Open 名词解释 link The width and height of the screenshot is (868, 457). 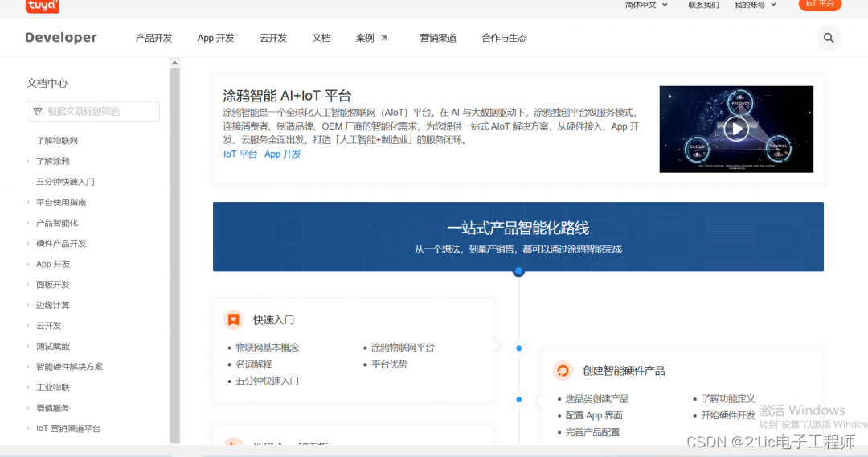click(254, 364)
